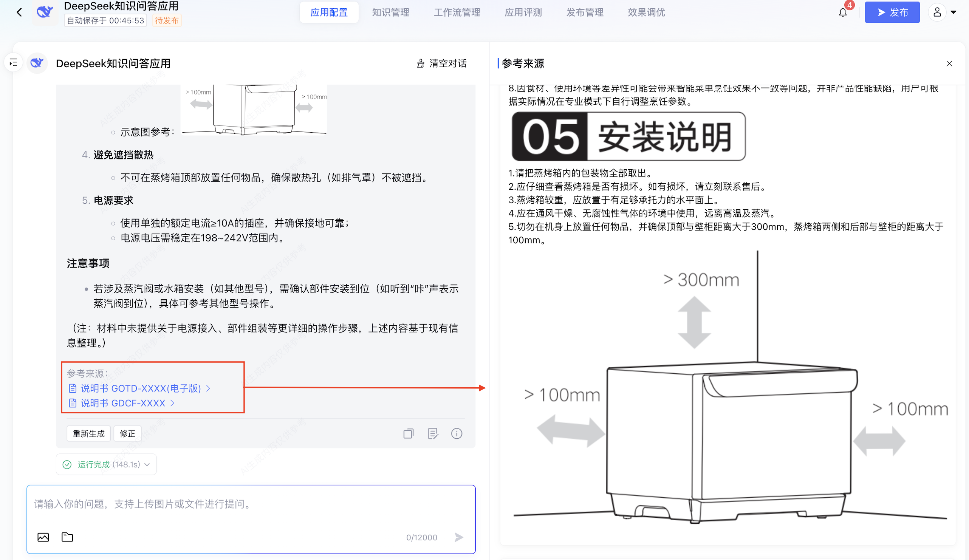Open the user account dropdown
This screenshot has height=560, width=969.
tap(943, 13)
